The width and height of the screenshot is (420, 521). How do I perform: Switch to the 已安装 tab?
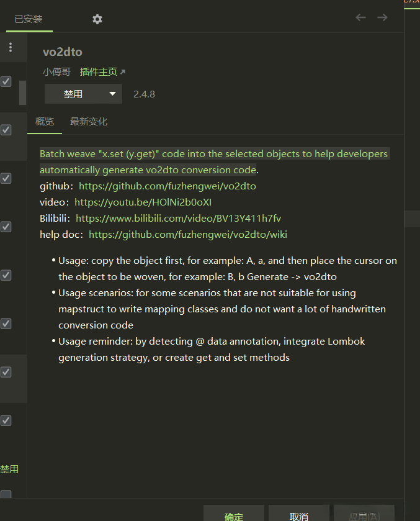(29, 19)
